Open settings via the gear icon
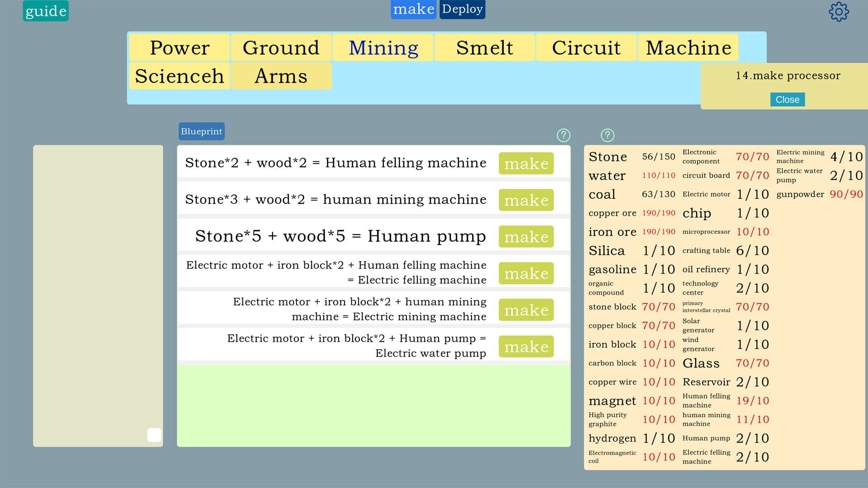Viewport: 868px width, 488px height. click(x=839, y=12)
